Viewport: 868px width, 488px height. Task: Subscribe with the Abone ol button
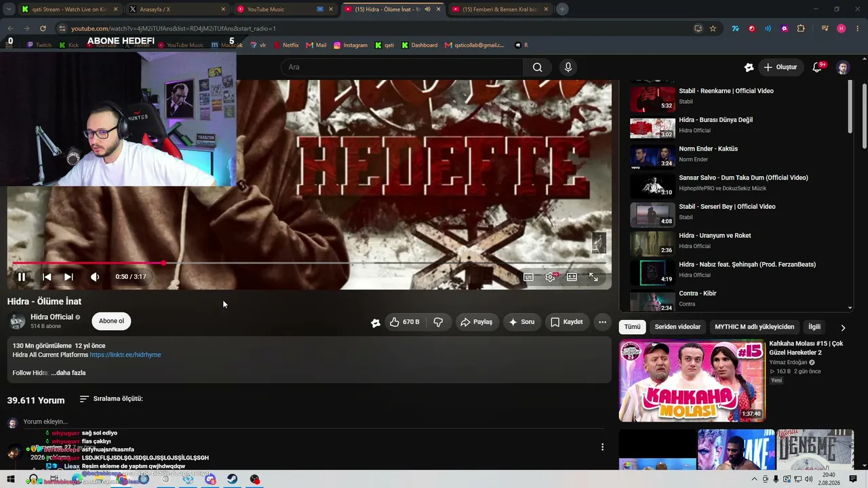coord(111,321)
